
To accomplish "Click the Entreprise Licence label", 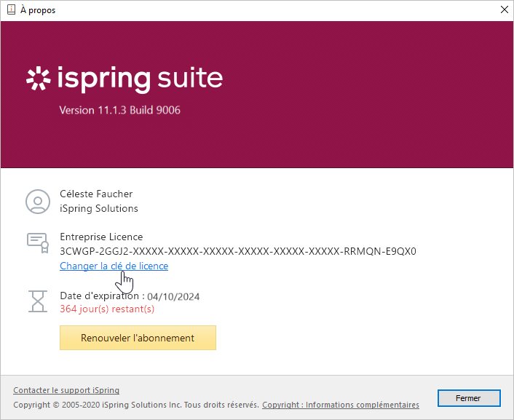I will 101,237.
